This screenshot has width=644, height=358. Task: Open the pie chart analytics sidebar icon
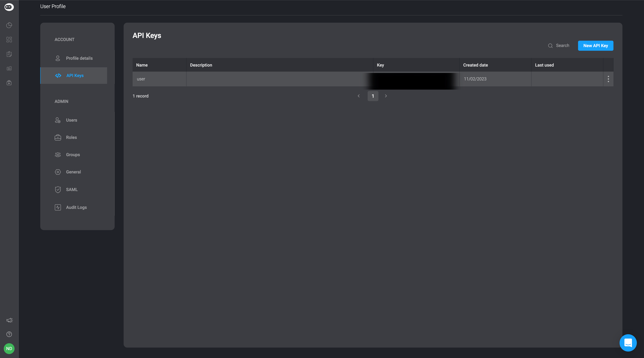tap(9, 25)
